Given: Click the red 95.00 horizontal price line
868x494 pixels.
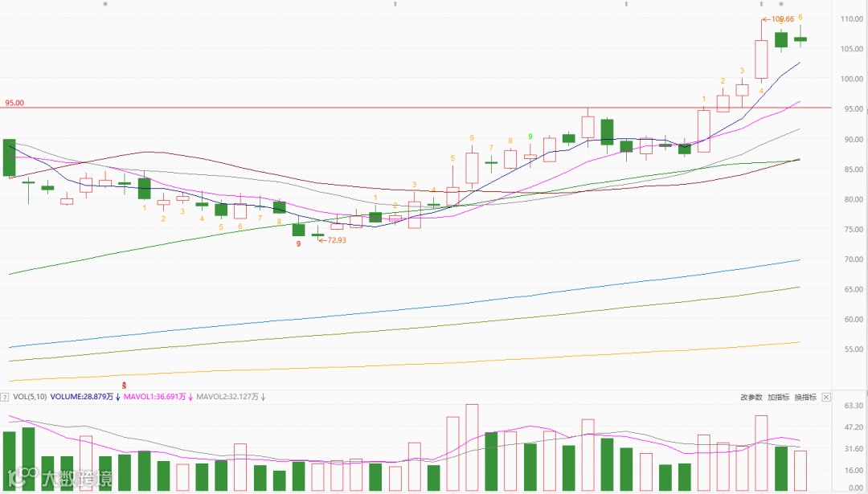Looking at the screenshot, I should click(416, 108).
